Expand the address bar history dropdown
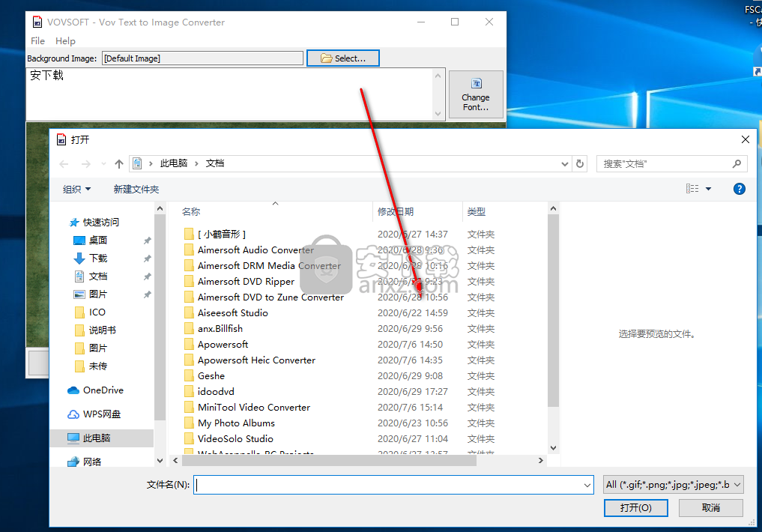This screenshot has height=532, width=762. (564, 164)
